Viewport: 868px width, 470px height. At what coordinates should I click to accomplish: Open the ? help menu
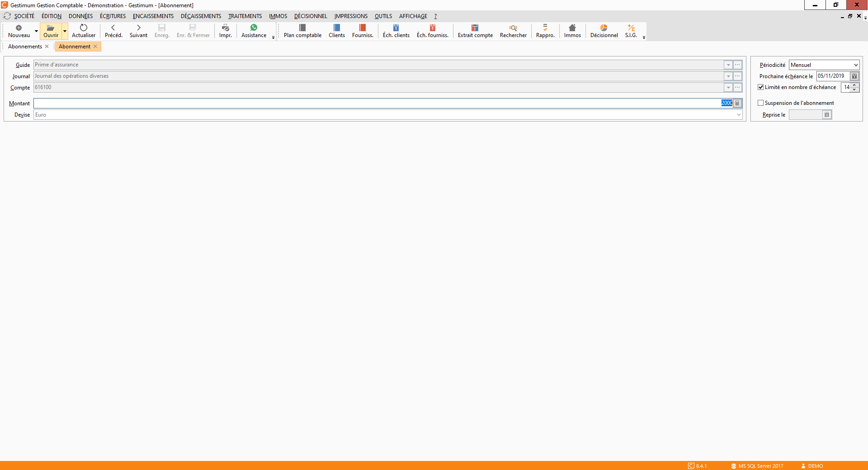pyautogui.click(x=435, y=16)
